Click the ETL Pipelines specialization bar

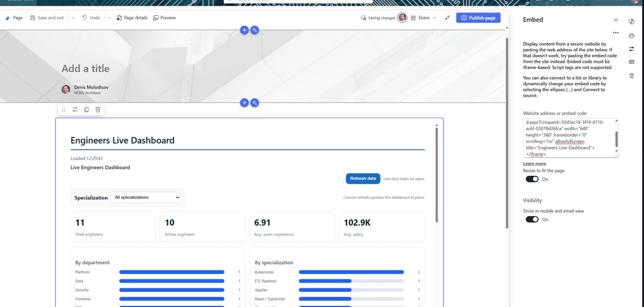pyautogui.click(x=351, y=281)
